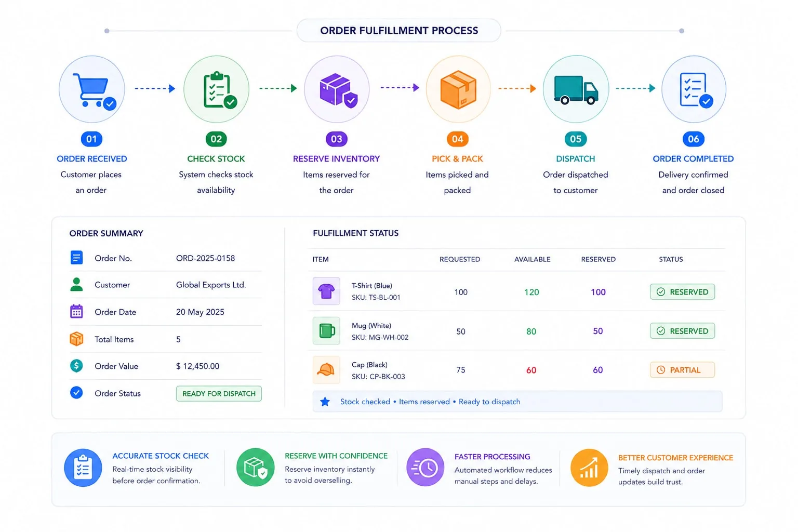Select the 06 step number badge
The height and width of the screenshot is (532, 798).
(694, 139)
